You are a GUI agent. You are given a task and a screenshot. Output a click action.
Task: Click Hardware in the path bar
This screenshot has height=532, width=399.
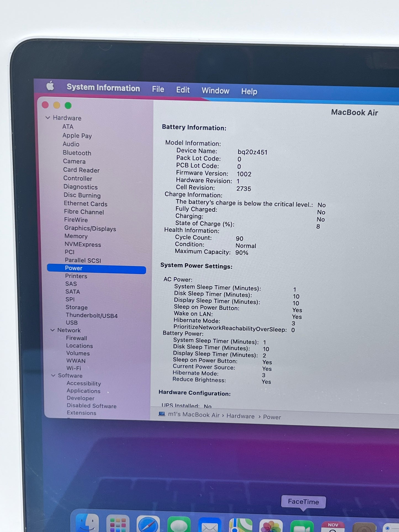[241, 416]
